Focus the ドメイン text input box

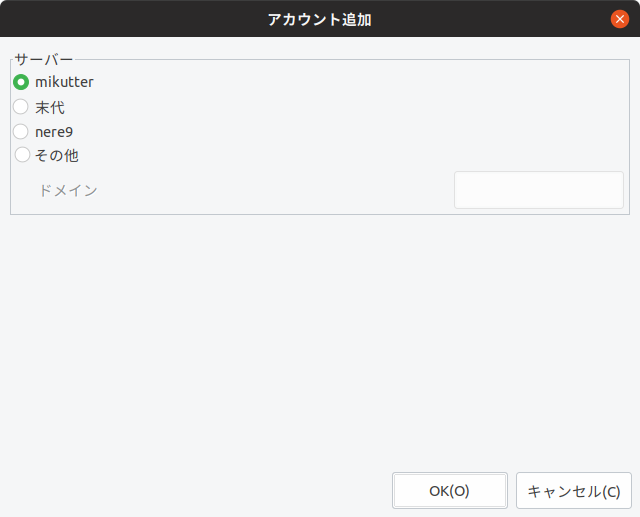point(538,190)
